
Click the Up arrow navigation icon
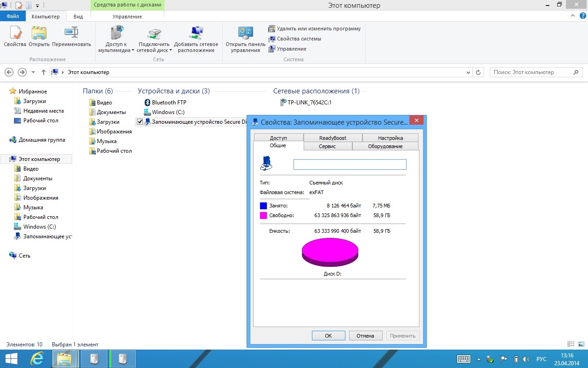coord(44,72)
